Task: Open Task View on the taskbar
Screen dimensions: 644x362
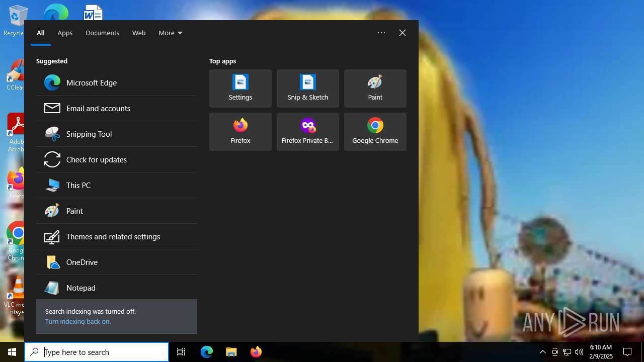Action: 181,352
